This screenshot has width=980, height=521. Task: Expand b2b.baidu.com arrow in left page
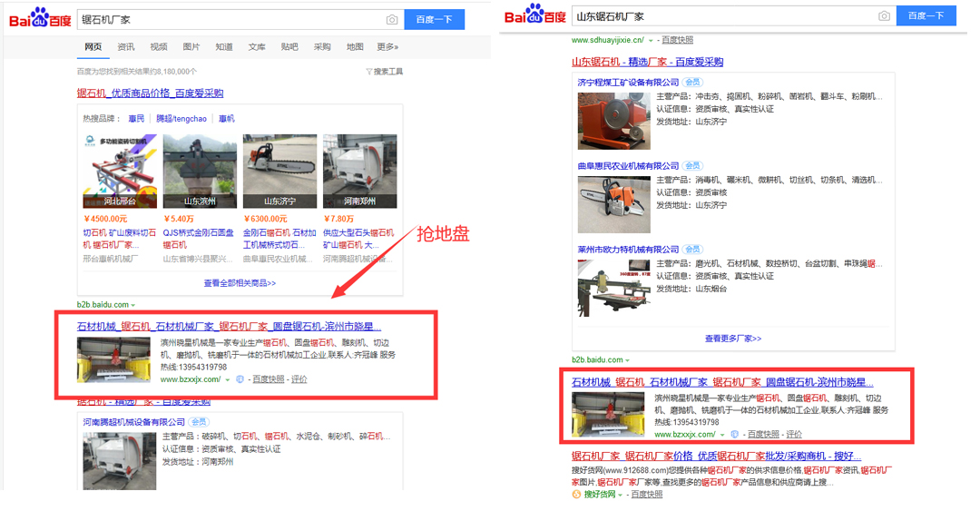pyautogui.click(x=132, y=305)
